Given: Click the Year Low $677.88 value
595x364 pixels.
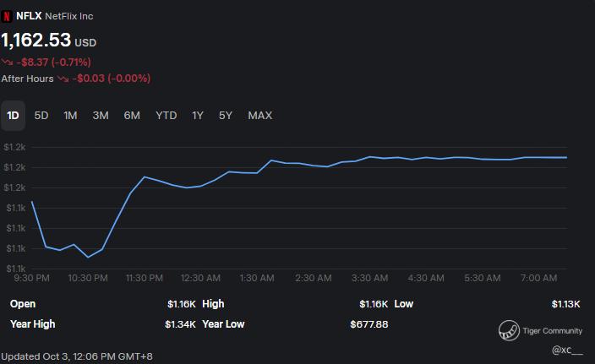Looking at the screenshot, I should (x=368, y=324).
